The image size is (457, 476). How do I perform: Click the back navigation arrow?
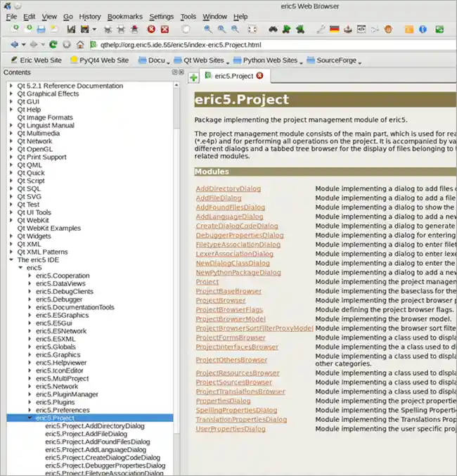[14, 44]
